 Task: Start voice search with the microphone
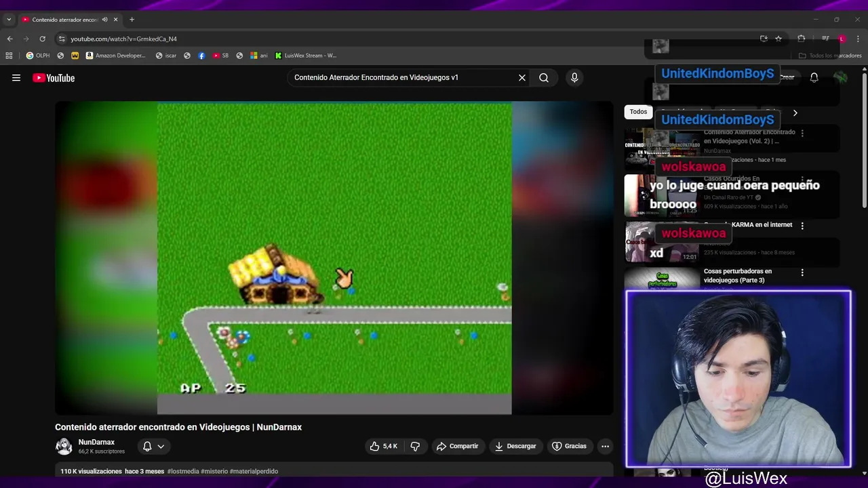click(574, 78)
